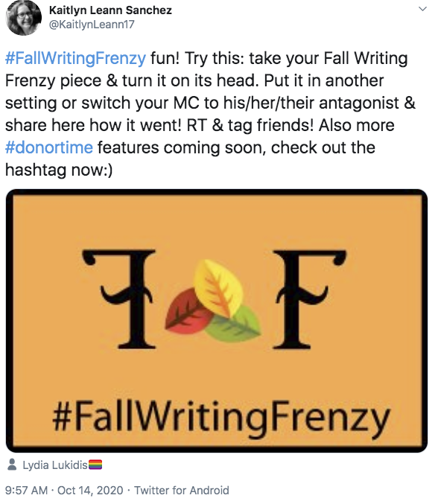Click the black border of the image card

217,192
